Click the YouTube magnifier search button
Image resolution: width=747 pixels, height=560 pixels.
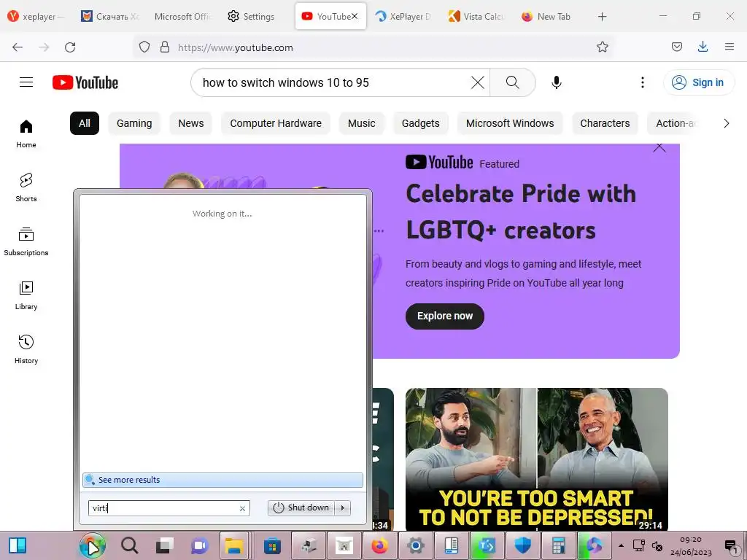(513, 82)
